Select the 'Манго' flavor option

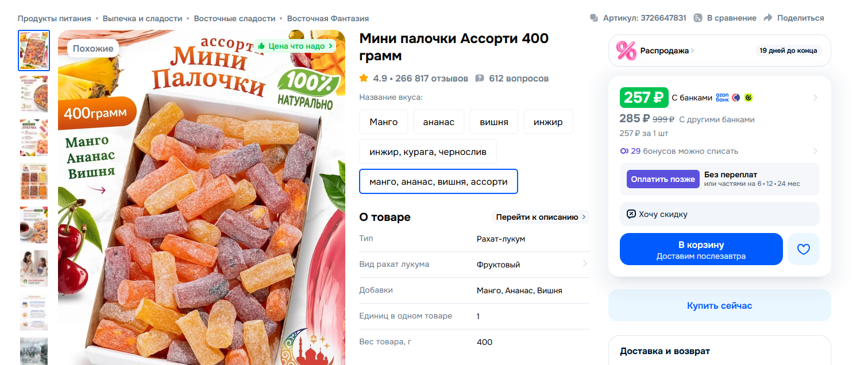tap(384, 122)
